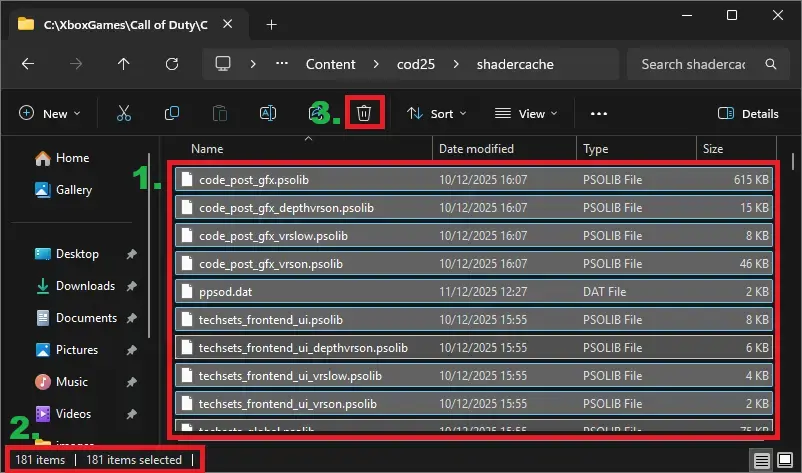
Task: Select code_post_gfx_depthvrson.psolib
Action: pos(474,208)
